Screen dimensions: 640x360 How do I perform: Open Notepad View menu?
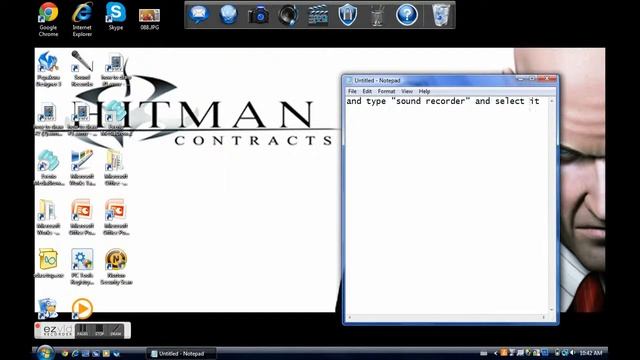[407, 91]
